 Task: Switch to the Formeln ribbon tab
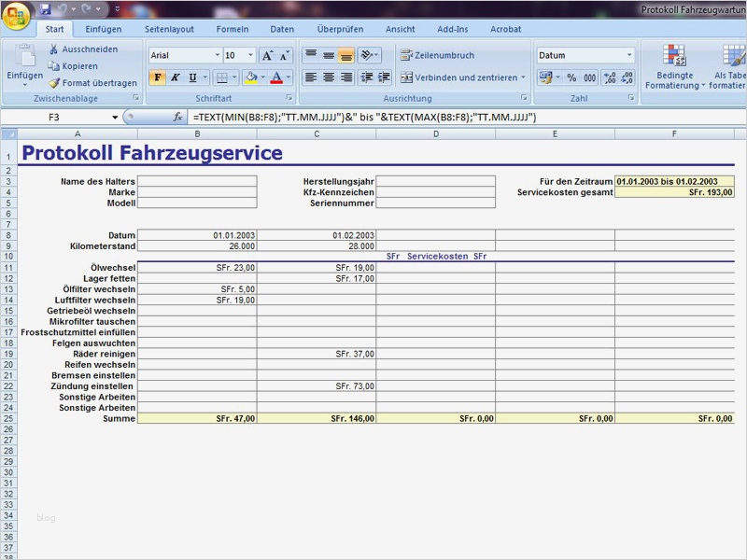[x=233, y=29]
